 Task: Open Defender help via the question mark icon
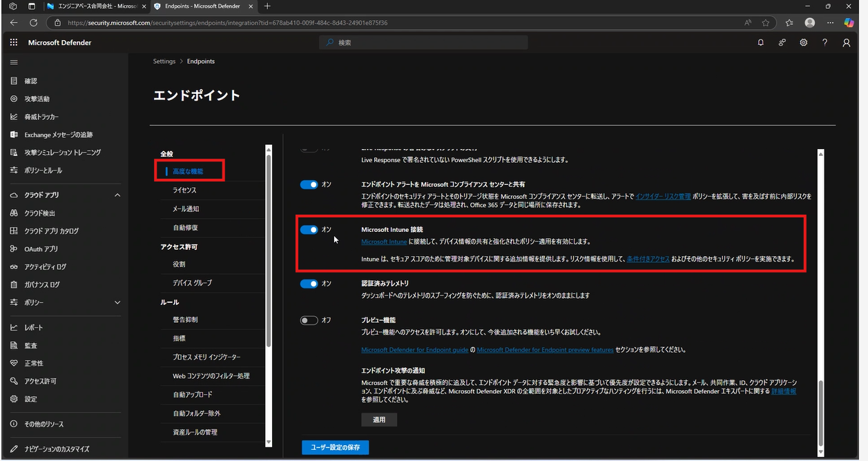[x=824, y=42]
